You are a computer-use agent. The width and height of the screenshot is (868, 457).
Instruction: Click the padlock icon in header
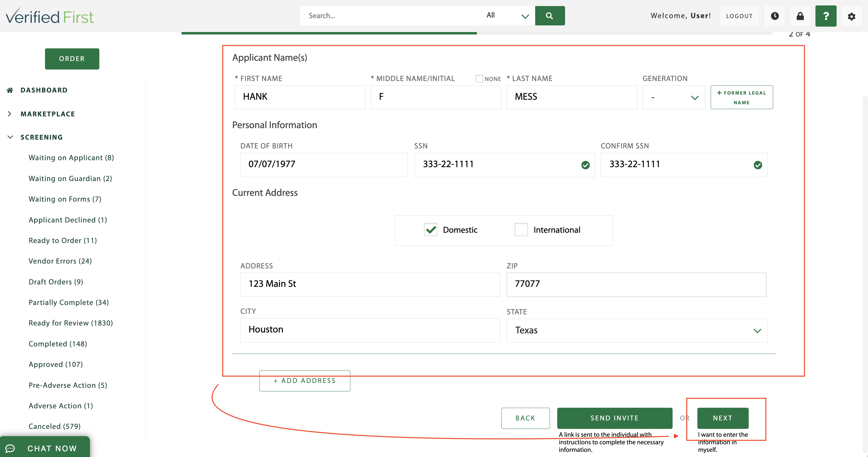coord(800,16)
